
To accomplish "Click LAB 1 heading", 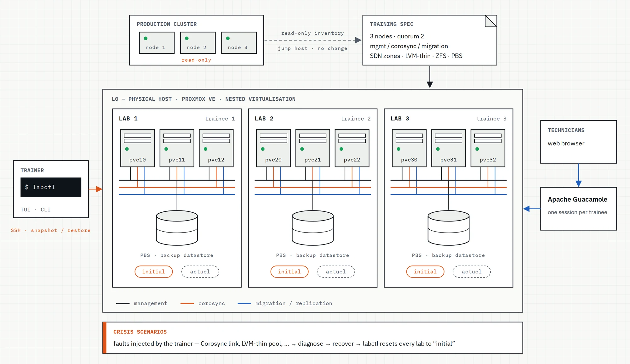I will 128,119.
